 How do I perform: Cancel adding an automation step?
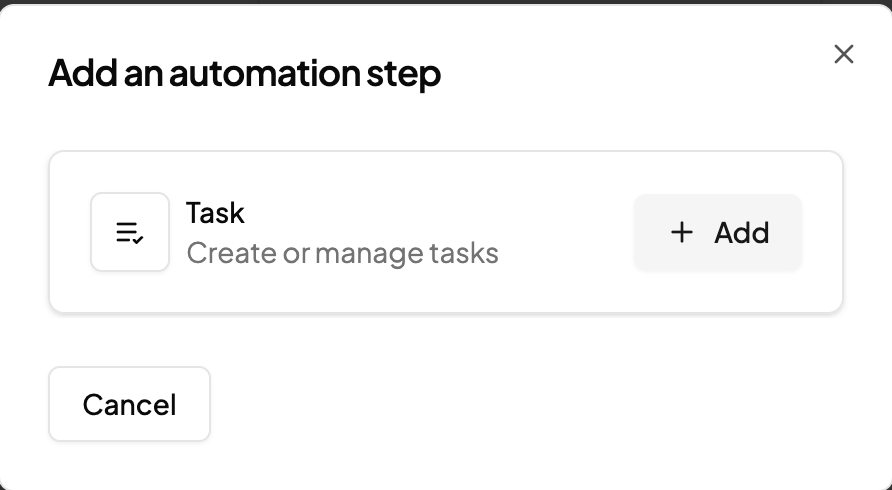point(129,404)
